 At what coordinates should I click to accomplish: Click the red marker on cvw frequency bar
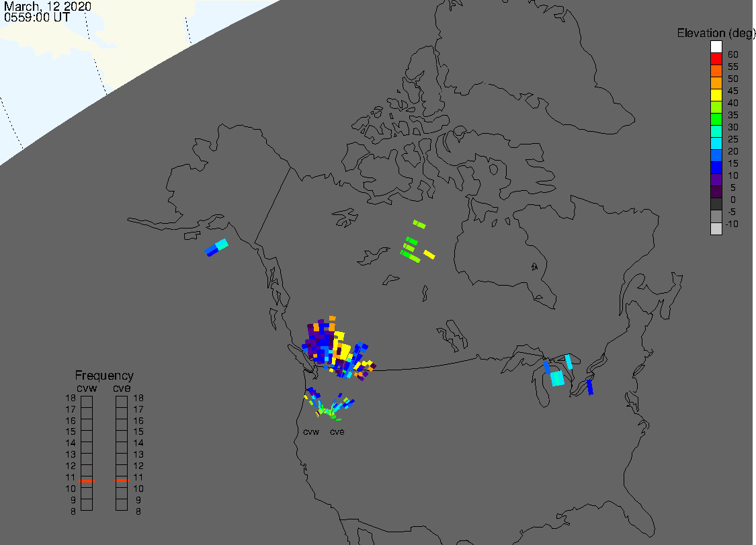(87, 481)
